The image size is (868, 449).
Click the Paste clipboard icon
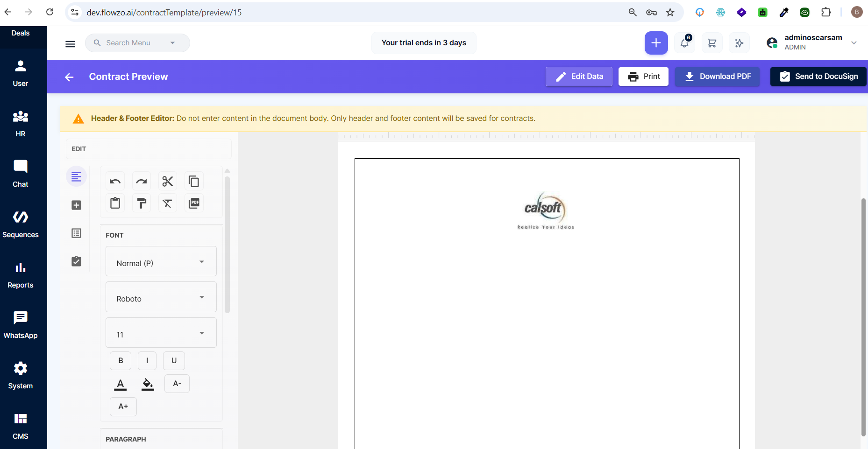tap(115, 203)
